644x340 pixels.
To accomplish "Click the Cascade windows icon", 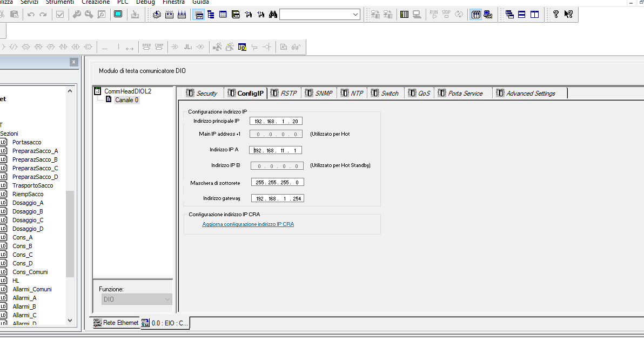I will [509, 15].
